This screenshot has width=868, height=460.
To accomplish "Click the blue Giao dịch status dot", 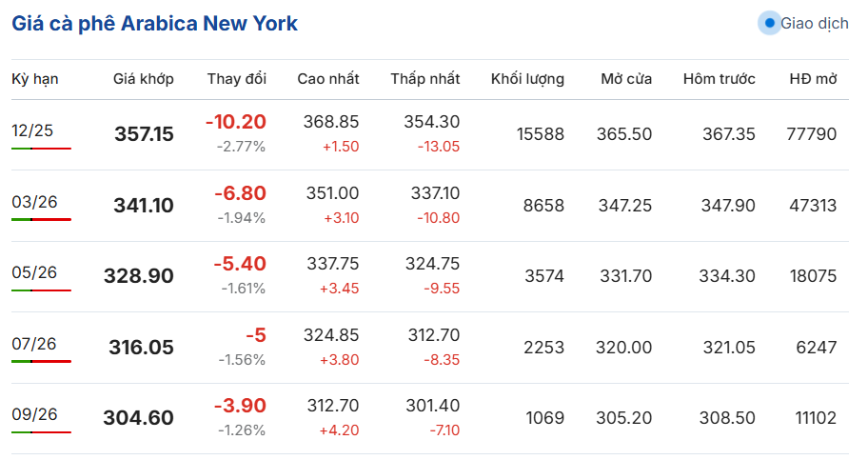I will pyautogui.click(x=769, y=23).
